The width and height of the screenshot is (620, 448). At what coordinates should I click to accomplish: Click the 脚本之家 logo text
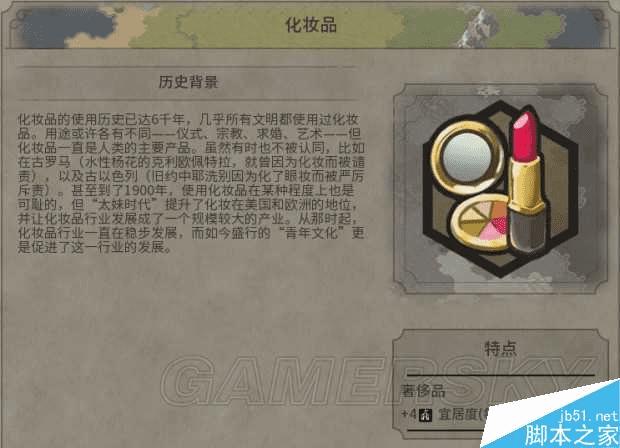pyautogui.click(x=571, y=435)
